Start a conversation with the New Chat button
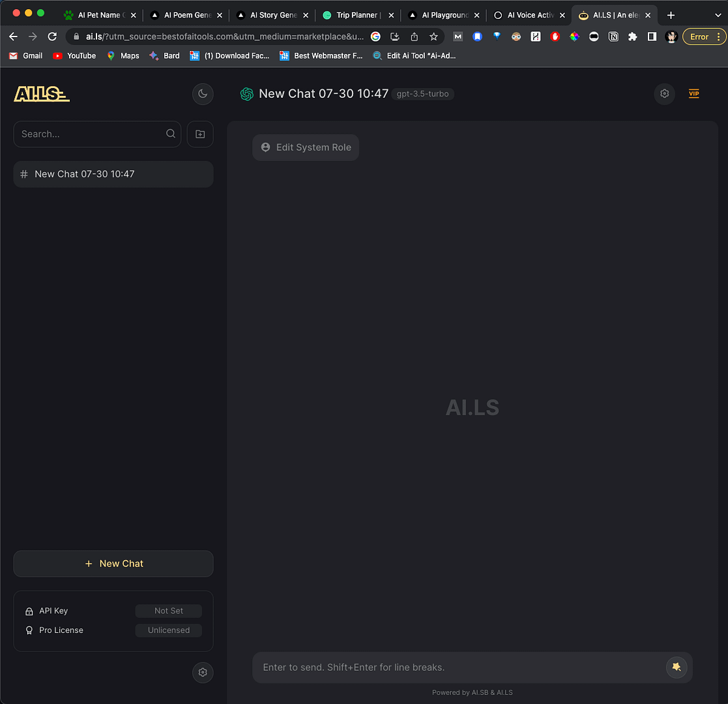The image size is (728, 704). coord(113,563)
